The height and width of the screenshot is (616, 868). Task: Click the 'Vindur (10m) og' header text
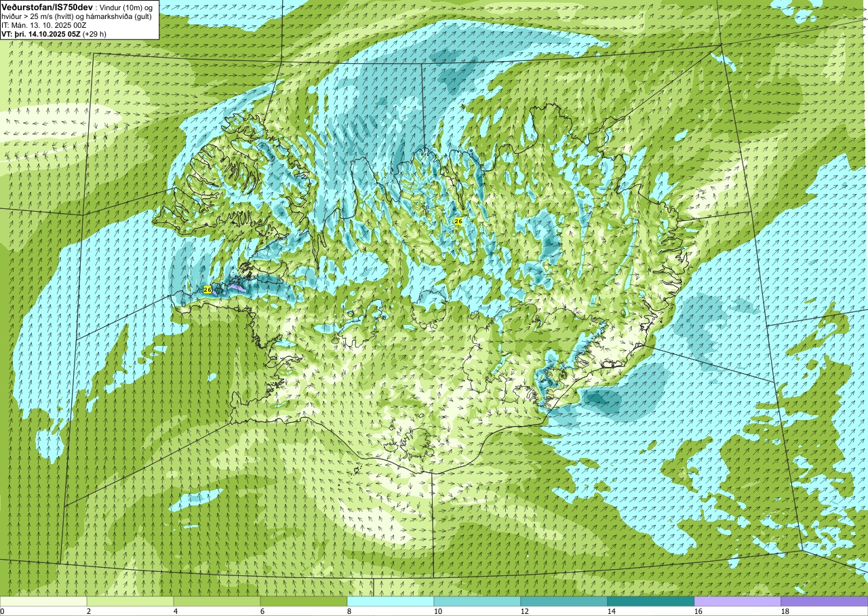[127, 7]
